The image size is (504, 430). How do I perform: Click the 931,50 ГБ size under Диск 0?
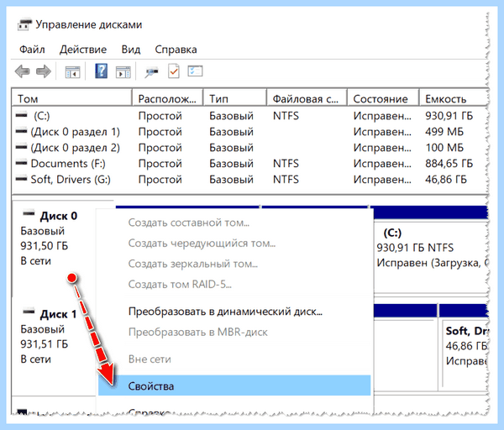tap(44, 246)
